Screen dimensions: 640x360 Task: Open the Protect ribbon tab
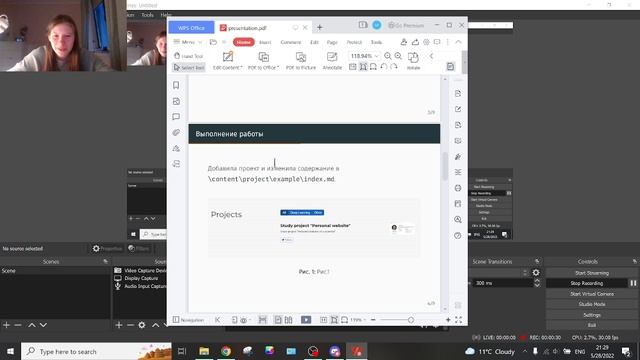(354, 42)
